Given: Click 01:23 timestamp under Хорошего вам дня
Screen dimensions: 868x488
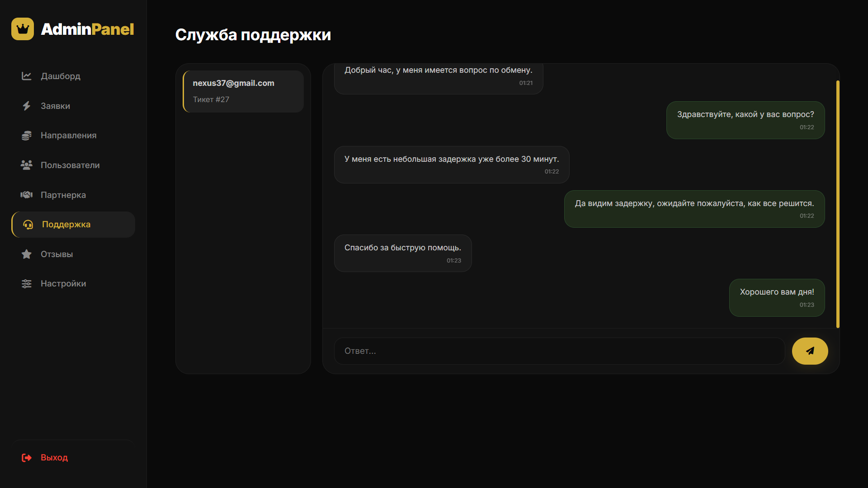Looking at the screenshot, I should click(x=807, y=305).
